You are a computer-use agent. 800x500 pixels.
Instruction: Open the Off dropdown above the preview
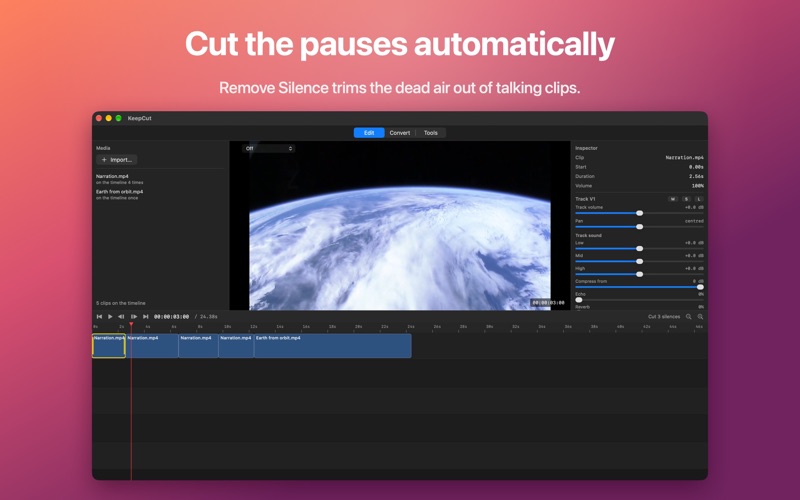(268, 148)
